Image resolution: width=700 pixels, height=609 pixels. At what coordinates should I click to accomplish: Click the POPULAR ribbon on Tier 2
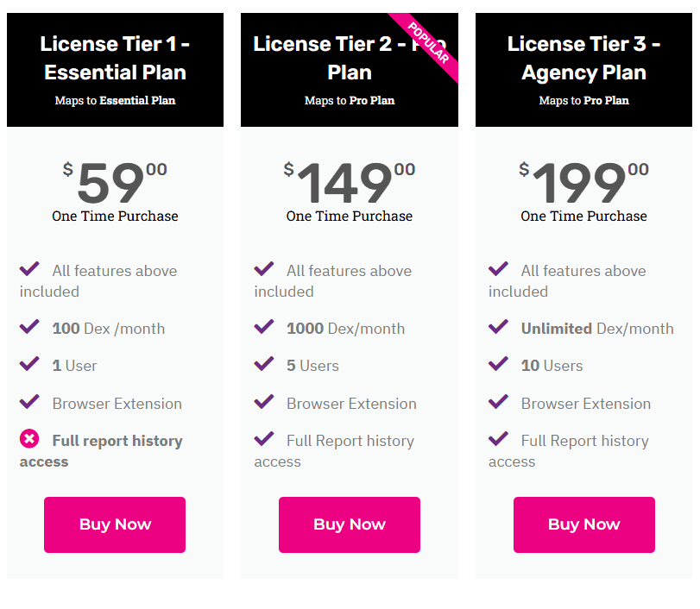427,44
